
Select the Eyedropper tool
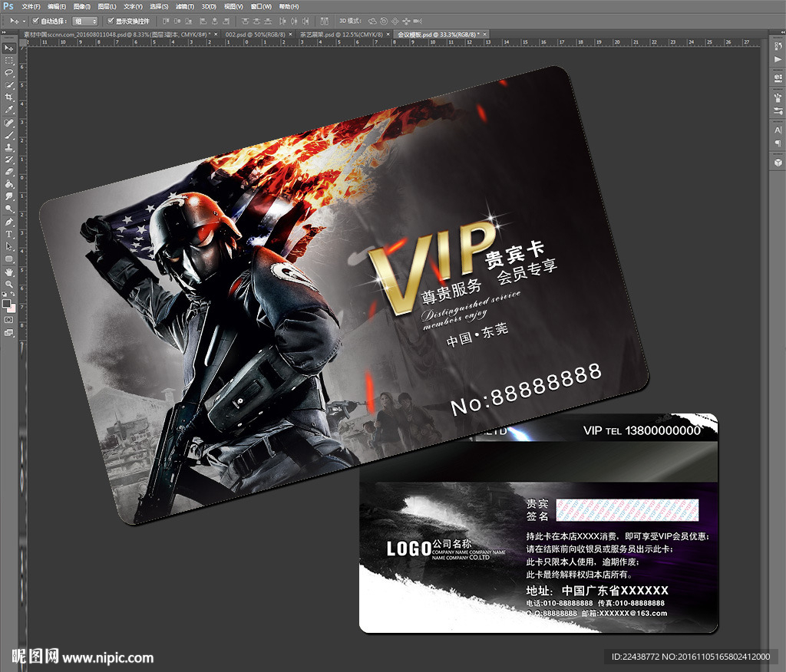pos(9,110)
